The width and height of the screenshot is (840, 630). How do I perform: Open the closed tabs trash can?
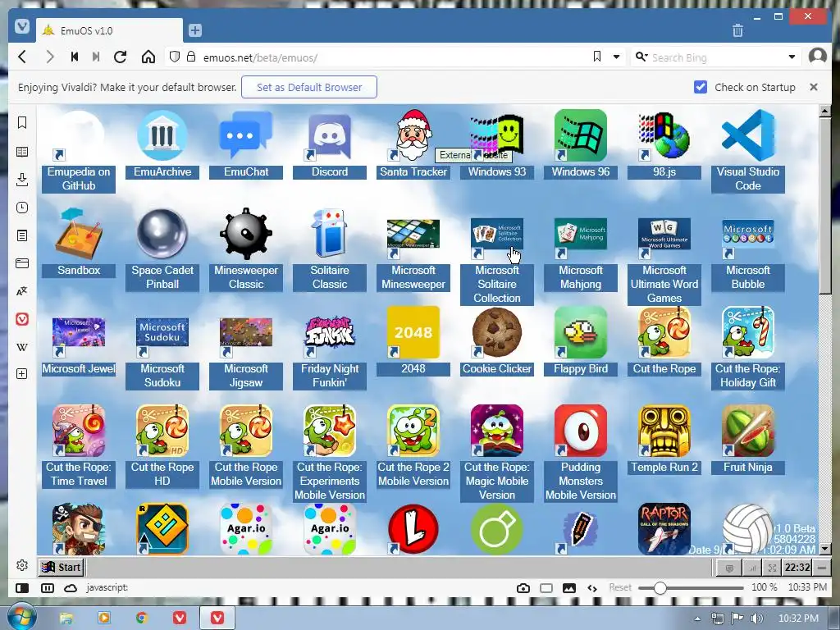[x=737, y=30]
